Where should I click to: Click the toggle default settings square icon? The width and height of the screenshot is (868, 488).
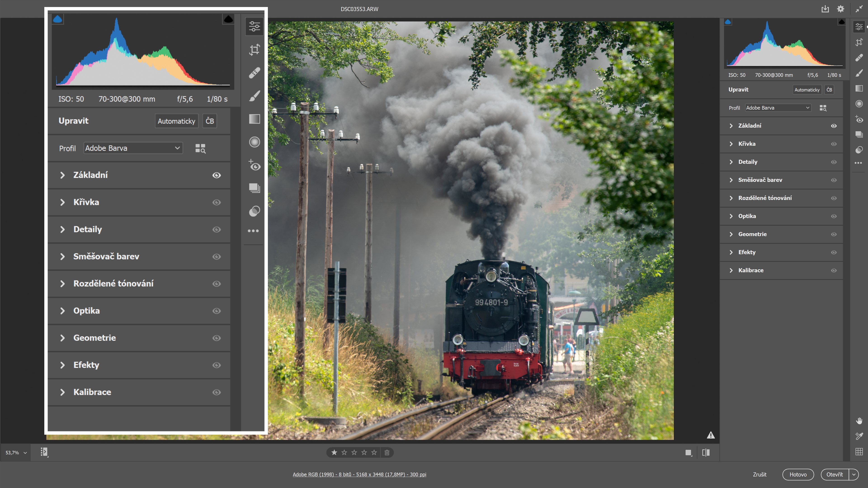688,453
